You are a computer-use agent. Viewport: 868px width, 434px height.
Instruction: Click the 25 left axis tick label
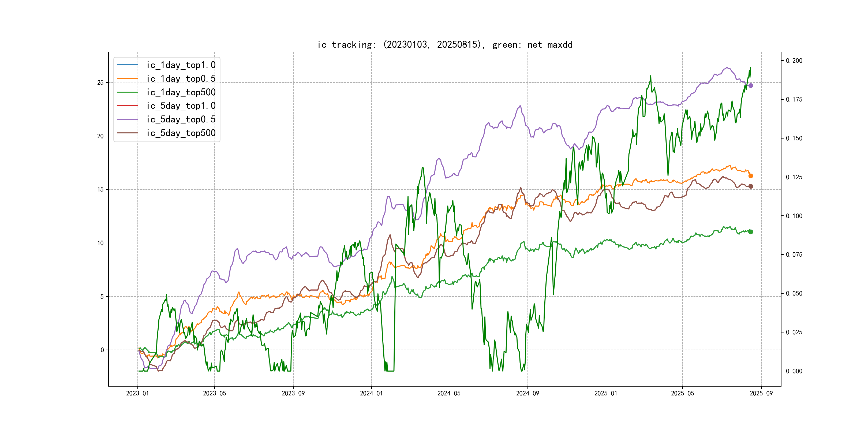pyautogui.click(x=100, y=83)
